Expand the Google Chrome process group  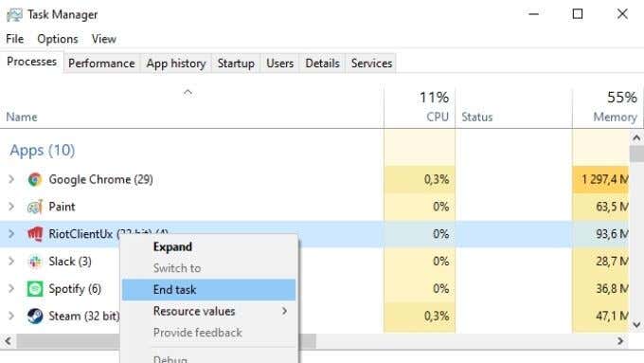click(11, 179)
